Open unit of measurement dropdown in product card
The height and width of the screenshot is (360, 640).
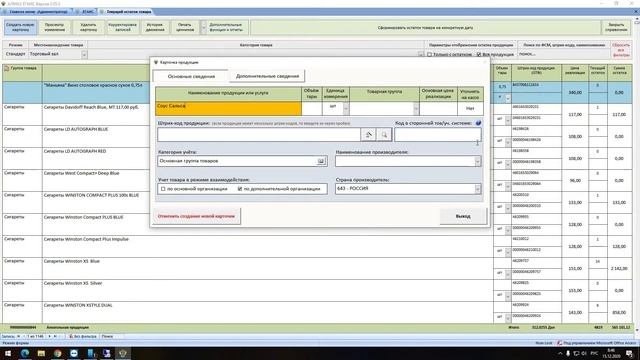coord(346,109)
